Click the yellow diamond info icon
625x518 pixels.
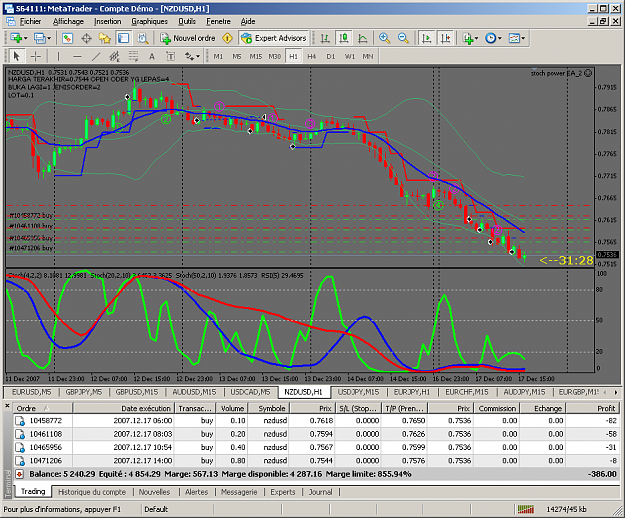pos(228,38)
